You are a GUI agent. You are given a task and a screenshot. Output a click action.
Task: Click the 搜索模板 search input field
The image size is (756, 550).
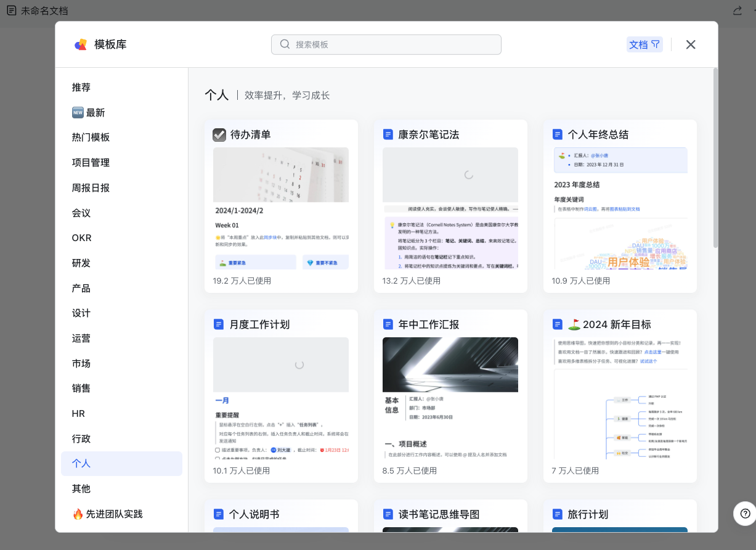click(394, 44)
